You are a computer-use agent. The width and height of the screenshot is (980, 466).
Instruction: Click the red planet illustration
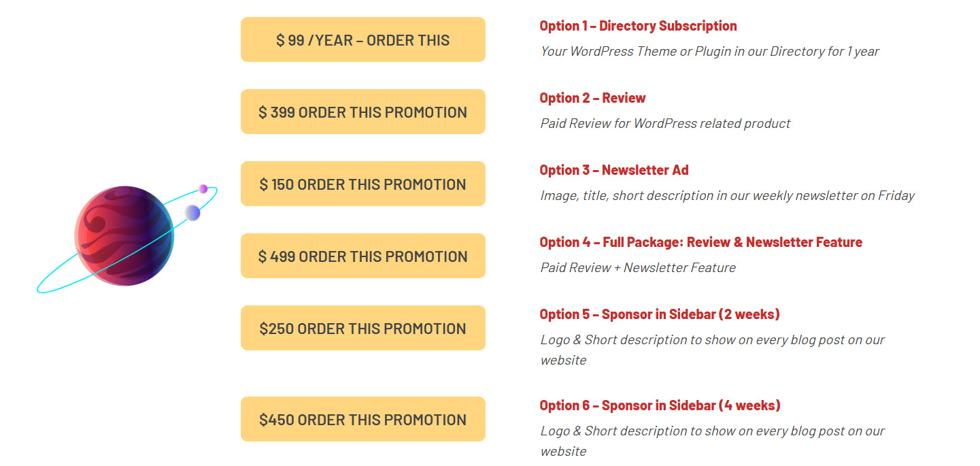122,235
